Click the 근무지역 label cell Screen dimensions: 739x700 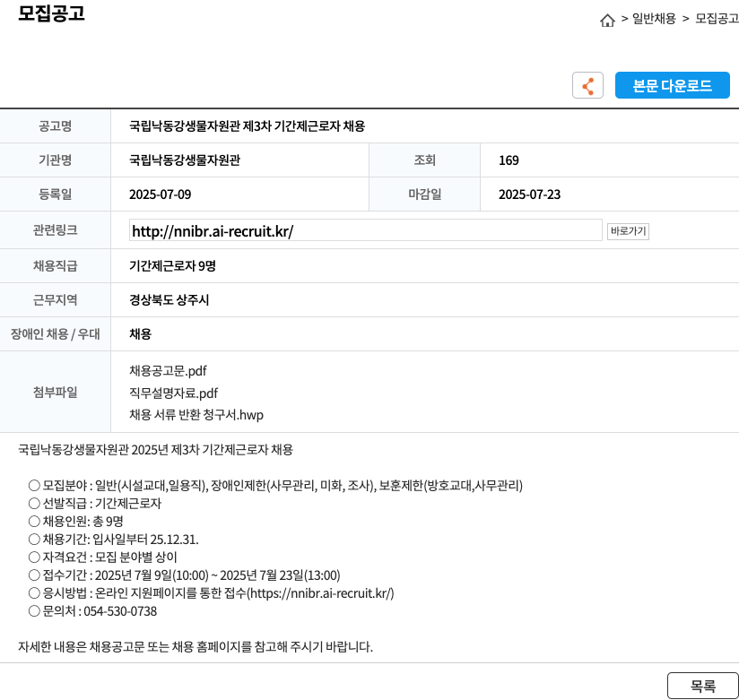tap(55, 300)
